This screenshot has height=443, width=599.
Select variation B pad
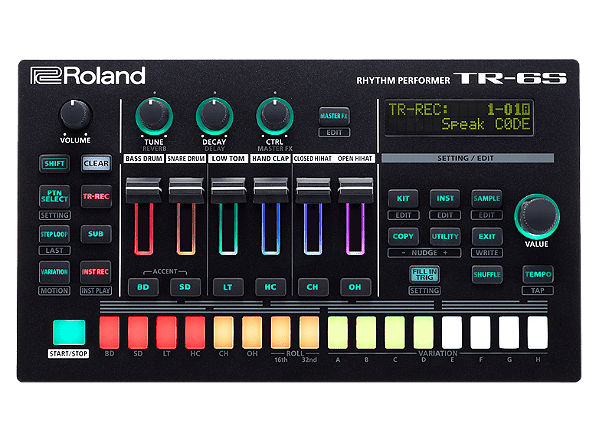pos(366,332)
